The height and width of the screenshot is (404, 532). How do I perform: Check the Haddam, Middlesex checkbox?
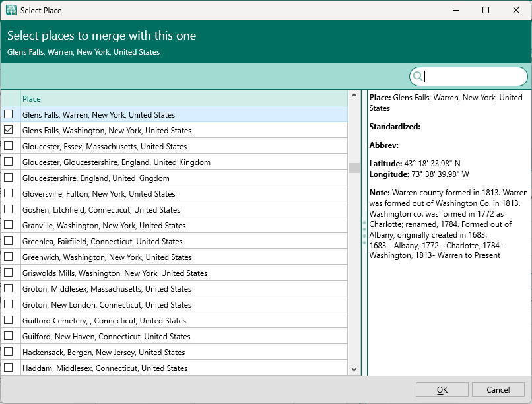pyautogui.click(x=9, y=368)
